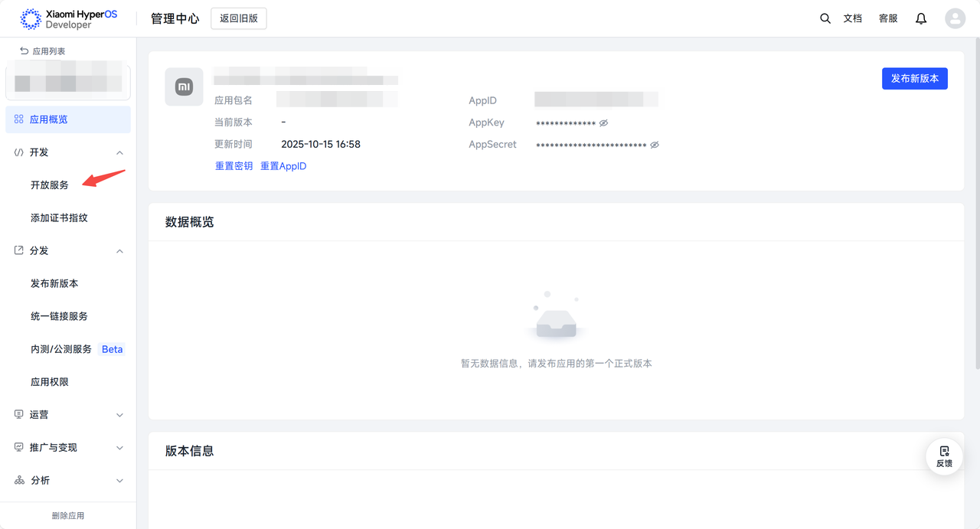Reveal the AppSecret with eye icon
The image size is (980, 529).
pyautogui.click(x=655, y=145)
